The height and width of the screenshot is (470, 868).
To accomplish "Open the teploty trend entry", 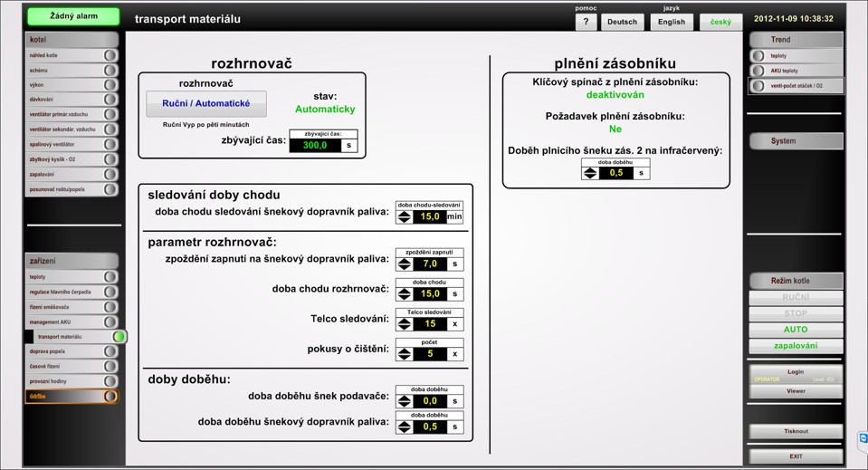I will [796, 55].
